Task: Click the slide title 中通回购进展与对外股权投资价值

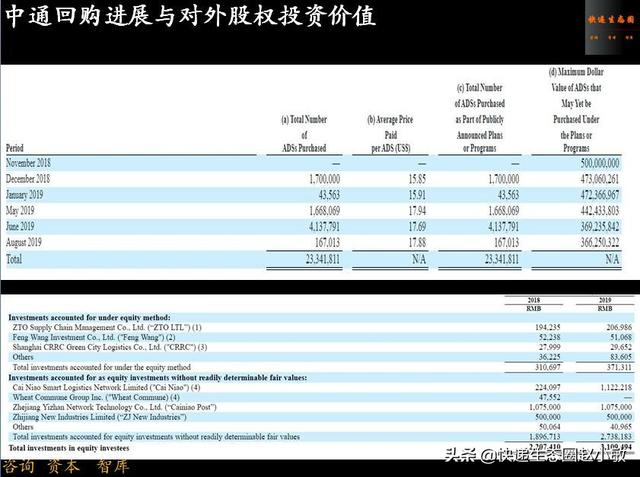Action: 191,17
